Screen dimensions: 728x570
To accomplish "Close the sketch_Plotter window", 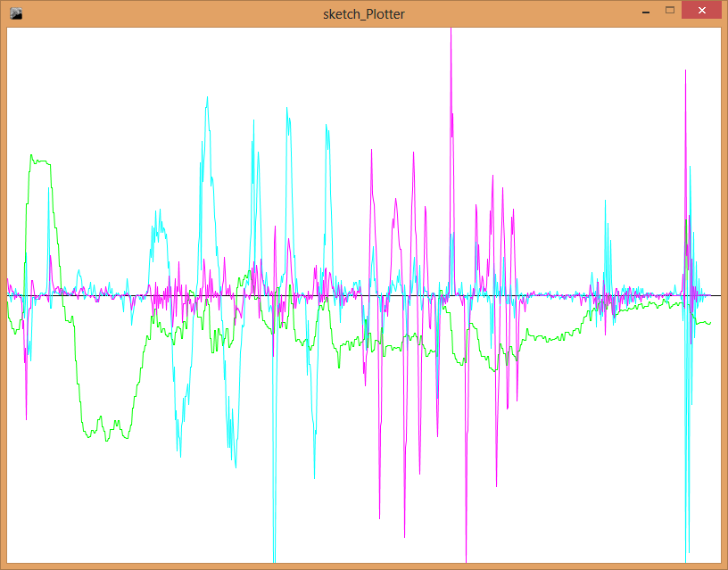I will click(702, 11).
